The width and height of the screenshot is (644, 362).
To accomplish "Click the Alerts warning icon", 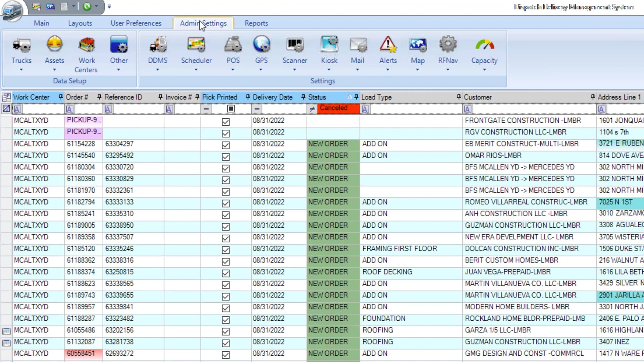I will click(x=388, y=45).
